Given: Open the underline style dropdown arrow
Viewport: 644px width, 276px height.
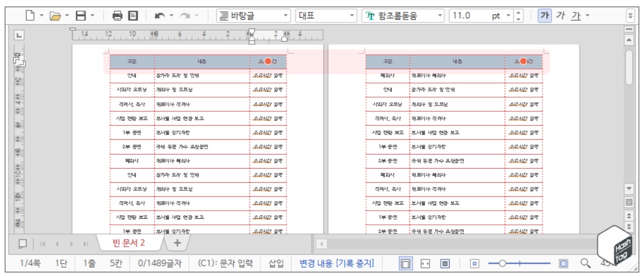Looking at the screenshot, I should point(587,16).
